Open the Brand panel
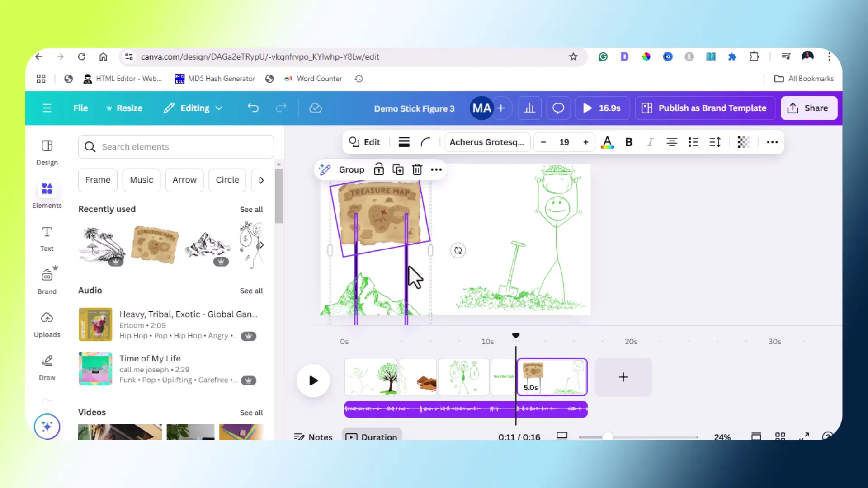 tap(47, 281)
